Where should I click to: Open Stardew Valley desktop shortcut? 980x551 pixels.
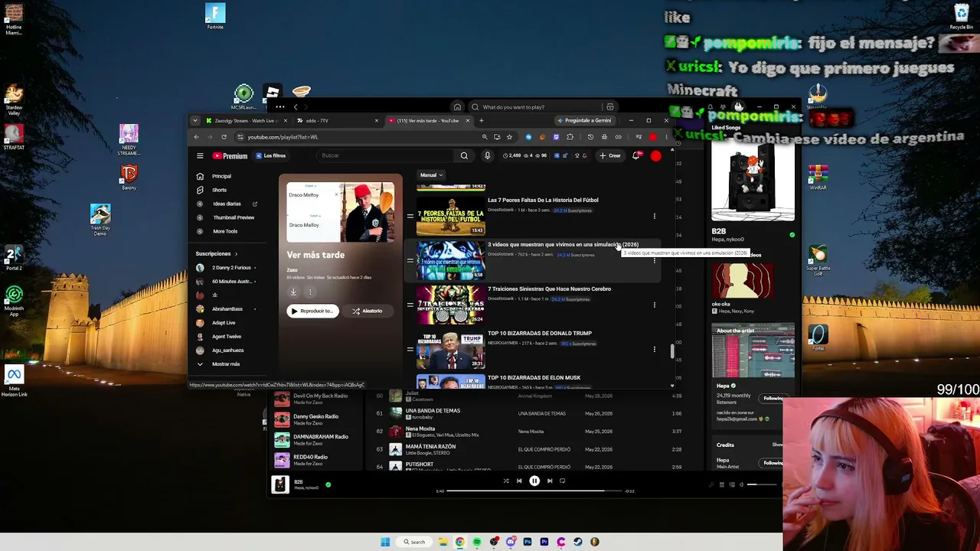click(14, 99)
